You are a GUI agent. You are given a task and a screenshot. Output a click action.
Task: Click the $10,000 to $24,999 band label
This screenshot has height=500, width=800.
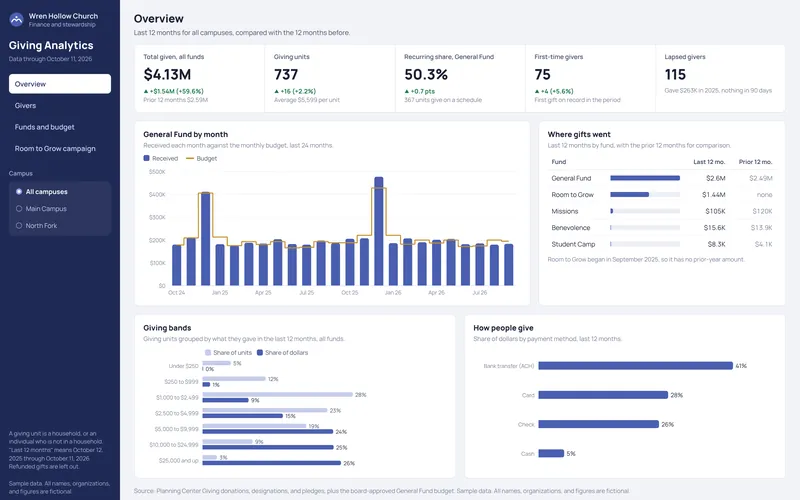[x=174, y=445]
